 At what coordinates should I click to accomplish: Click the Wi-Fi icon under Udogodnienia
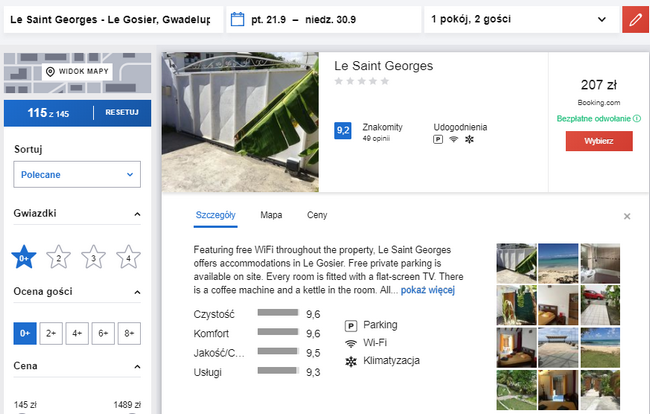coord(454,139)
